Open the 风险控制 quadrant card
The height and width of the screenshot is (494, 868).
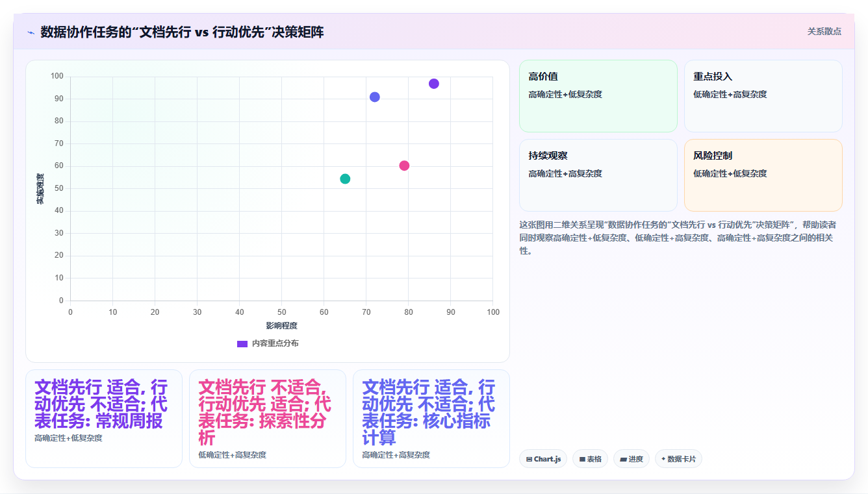click(x=763, y=175)
